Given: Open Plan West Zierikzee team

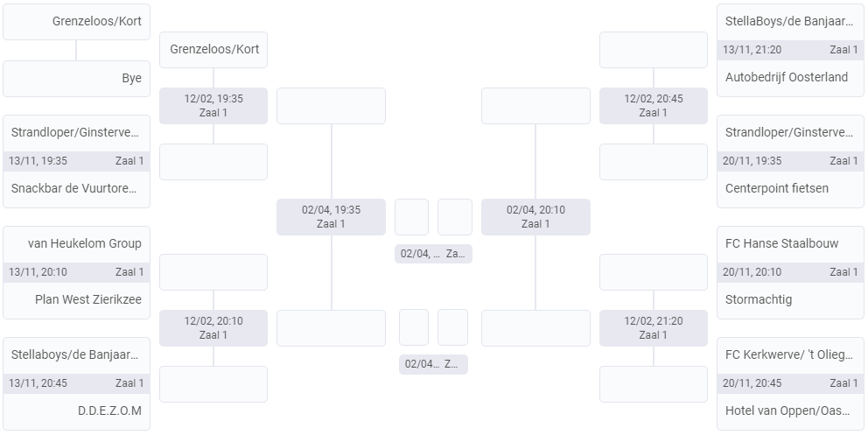Looking at the screenshot, I should [x=76, y=299].
